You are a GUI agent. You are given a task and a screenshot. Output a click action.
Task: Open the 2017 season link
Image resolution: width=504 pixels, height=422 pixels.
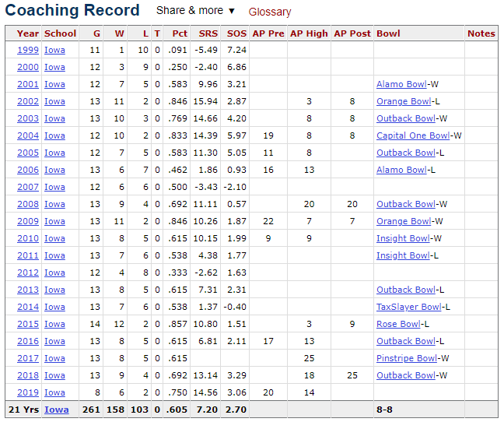28,358
